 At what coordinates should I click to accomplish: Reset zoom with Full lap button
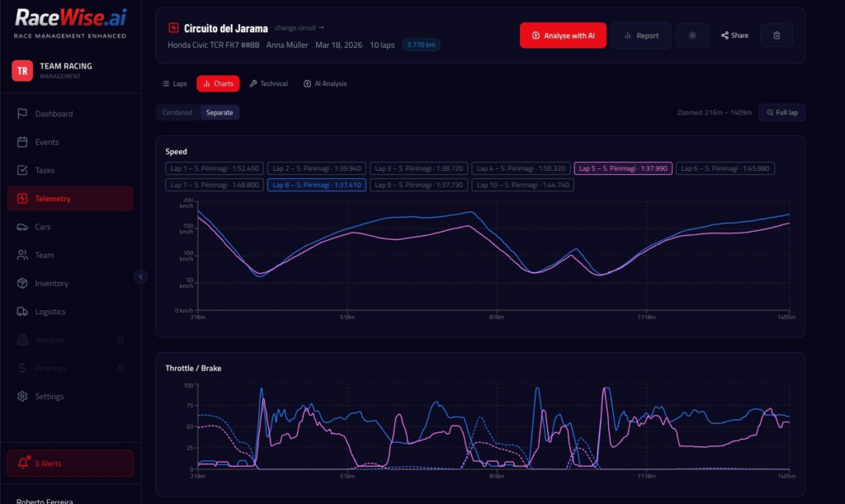point(781,112)
